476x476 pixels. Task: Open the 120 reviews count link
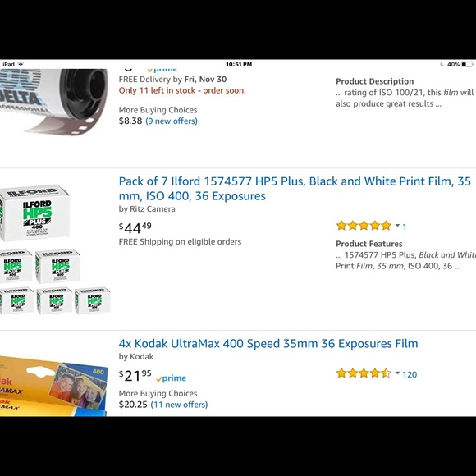tap(410, 374)
